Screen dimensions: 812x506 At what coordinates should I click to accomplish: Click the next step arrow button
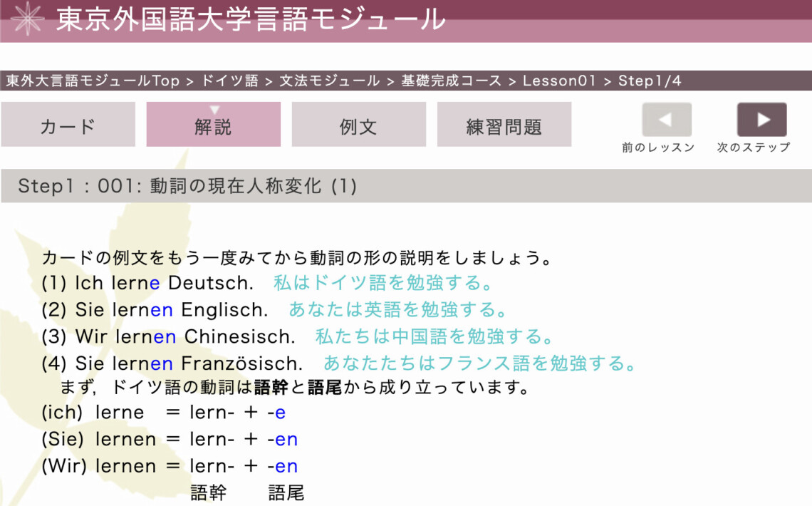(761, 120)
